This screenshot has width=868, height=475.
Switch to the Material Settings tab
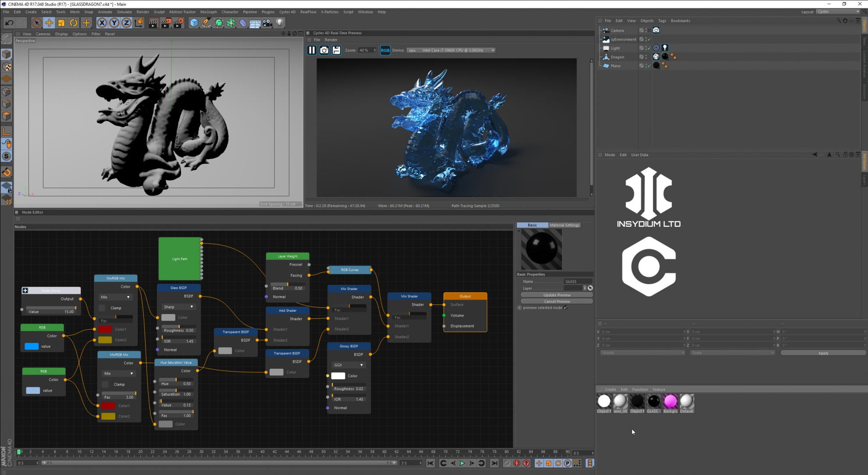564,225
